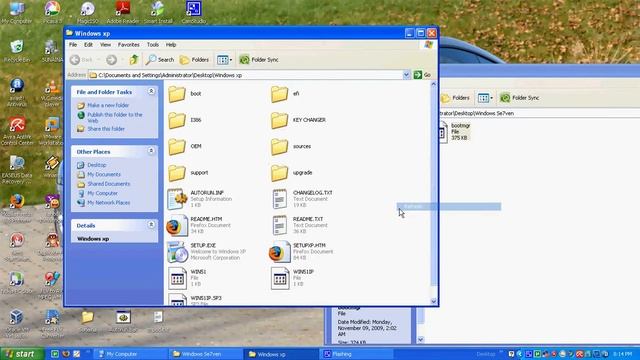This screenshot has height=360, width=640.
Task: Click the vertical scrollbar thumb in file list
Action: (433, 187)
